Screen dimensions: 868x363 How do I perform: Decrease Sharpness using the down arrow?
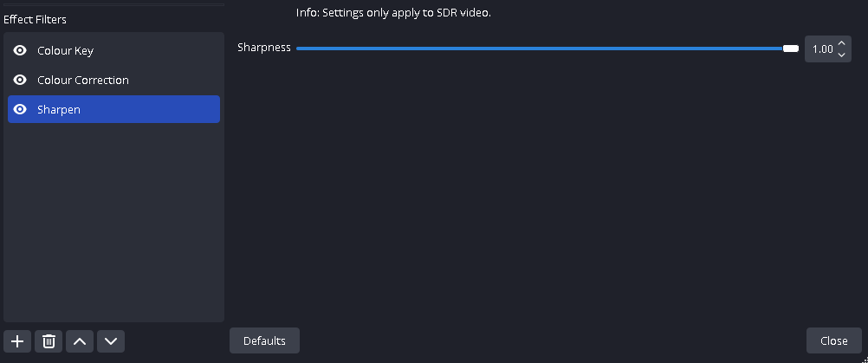[841, 55]
